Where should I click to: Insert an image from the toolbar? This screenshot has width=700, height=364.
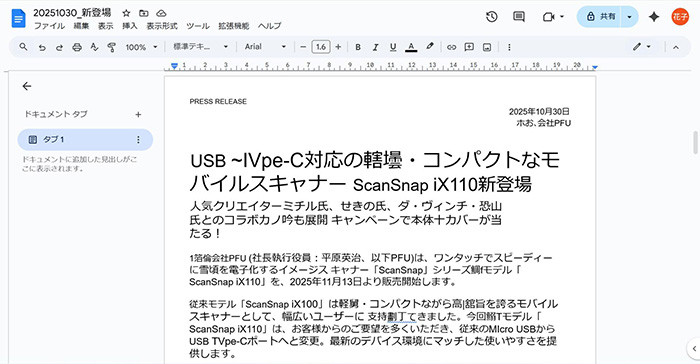coord(487,47)
